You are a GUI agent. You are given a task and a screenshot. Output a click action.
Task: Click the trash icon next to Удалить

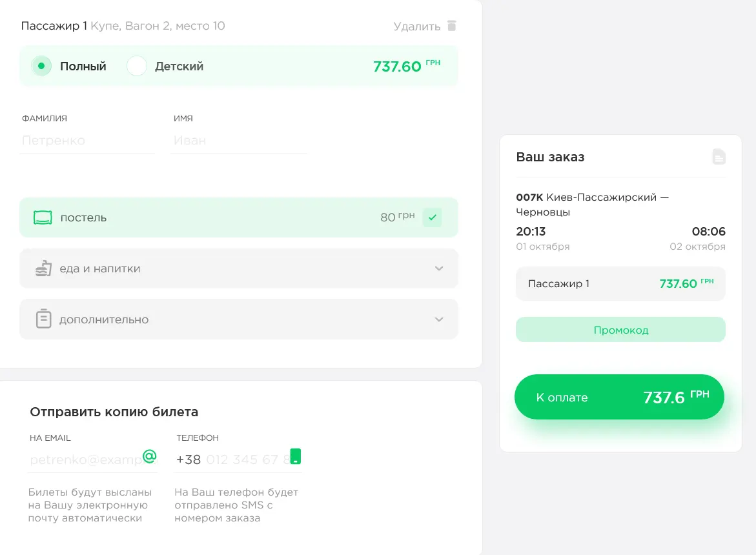451,26
